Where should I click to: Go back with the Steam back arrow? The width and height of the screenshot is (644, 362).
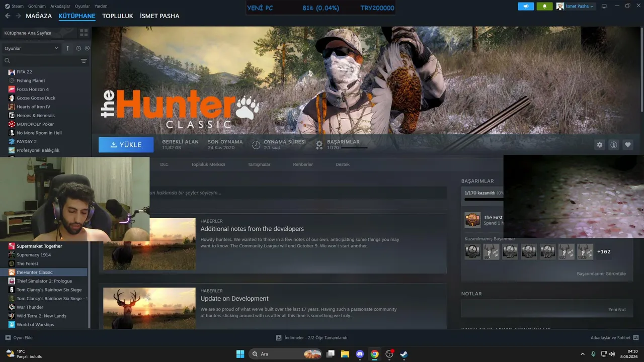pyautogui.click(x=8, y=16)
